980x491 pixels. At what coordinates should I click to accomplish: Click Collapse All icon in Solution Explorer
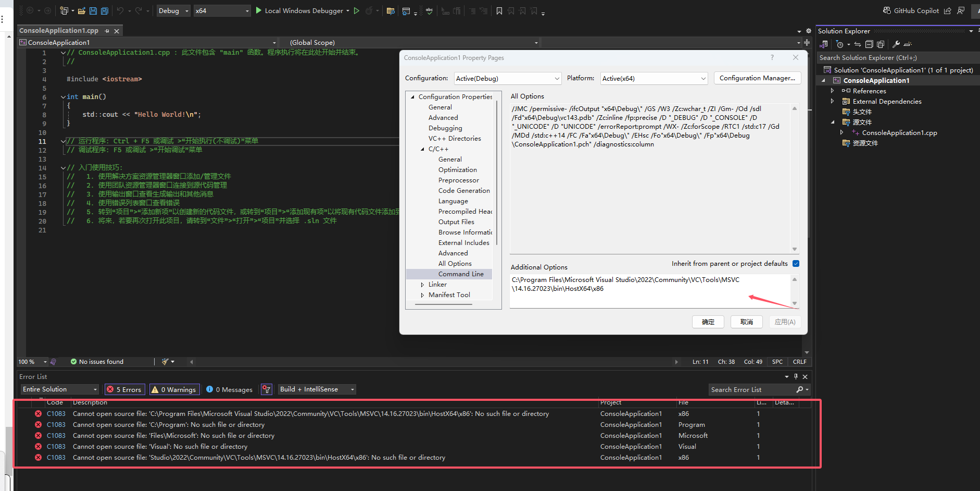pyautogui.click(x=869, y=44)
